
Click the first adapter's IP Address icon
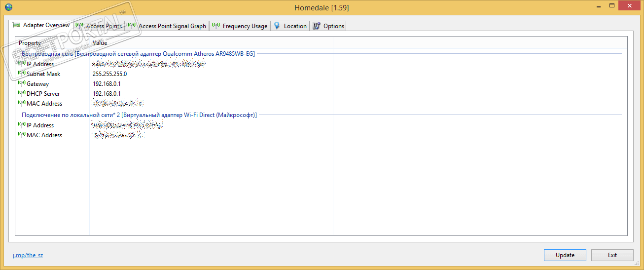(21, 63)
